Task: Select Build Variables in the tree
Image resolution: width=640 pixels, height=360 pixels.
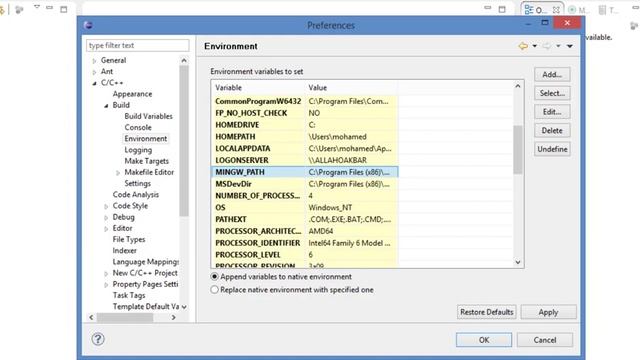Action: coord(149,116)
